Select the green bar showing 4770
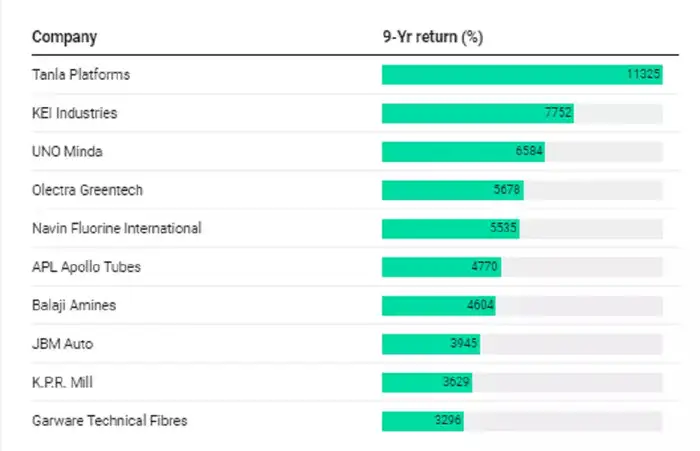 click(441, 267)
